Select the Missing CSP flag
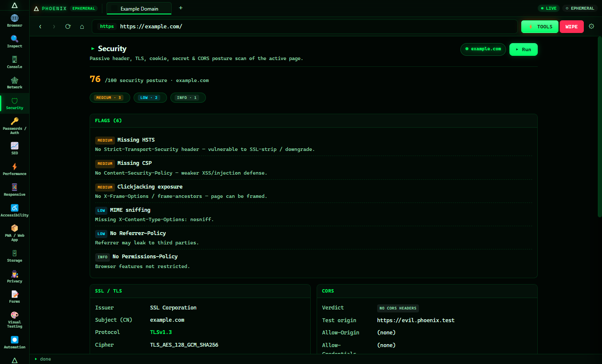Screen dimensions: 602x364 (313, 168)
